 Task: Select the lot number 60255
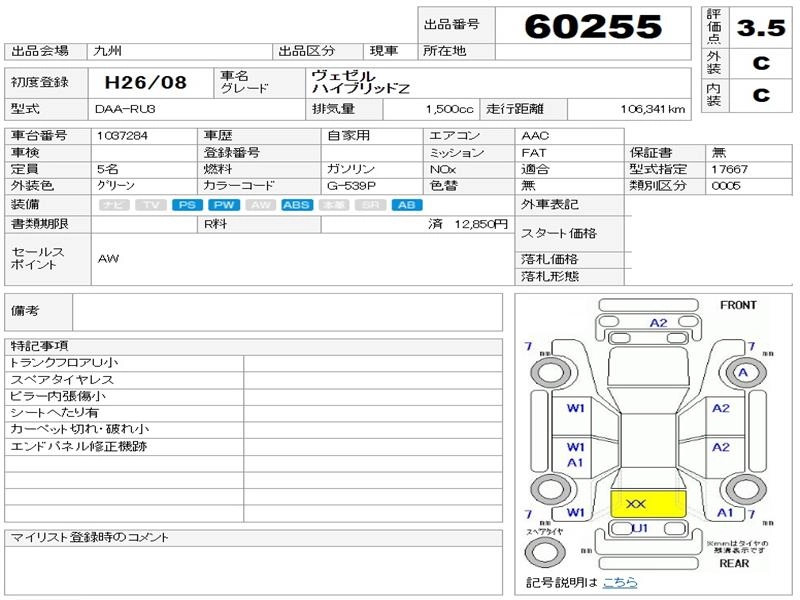click(593, 26)
